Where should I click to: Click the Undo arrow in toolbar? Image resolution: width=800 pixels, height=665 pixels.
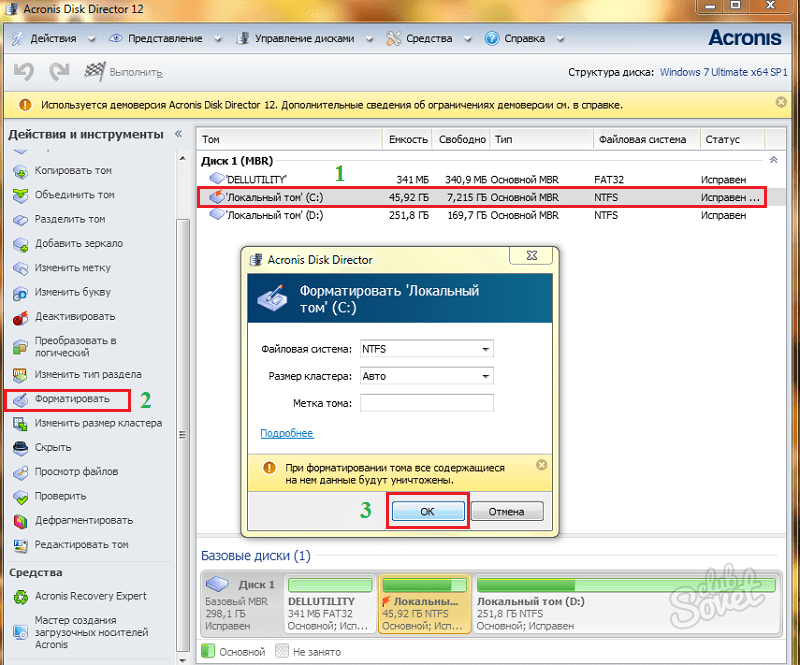pyautogui.click(x=23, y=72)
